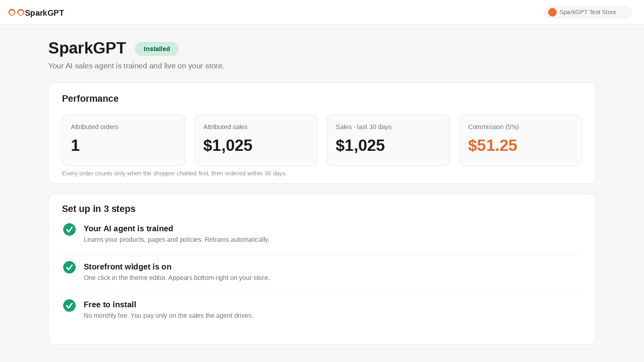Click the orange store avatar circle
This screenshot has width=644, height=362.
[552, 12]
